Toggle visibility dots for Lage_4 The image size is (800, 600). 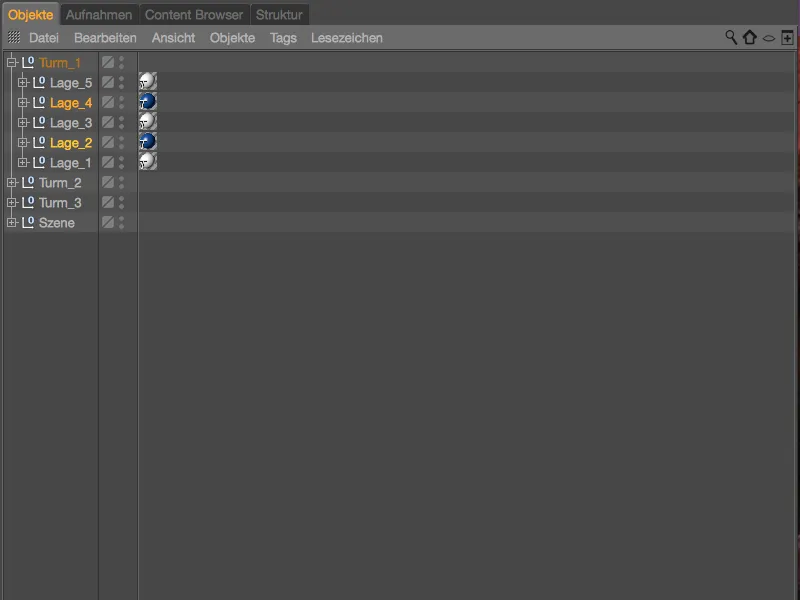(121, 102)
